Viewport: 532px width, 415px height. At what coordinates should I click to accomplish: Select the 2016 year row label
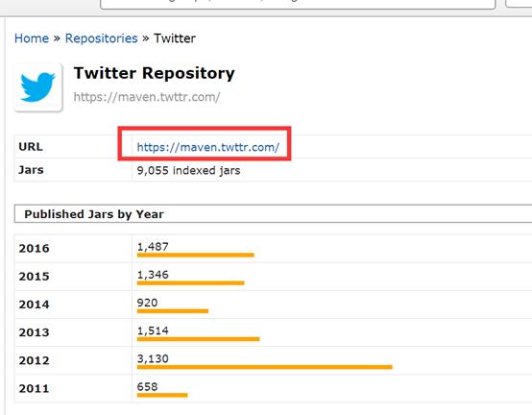click(34, 249)
